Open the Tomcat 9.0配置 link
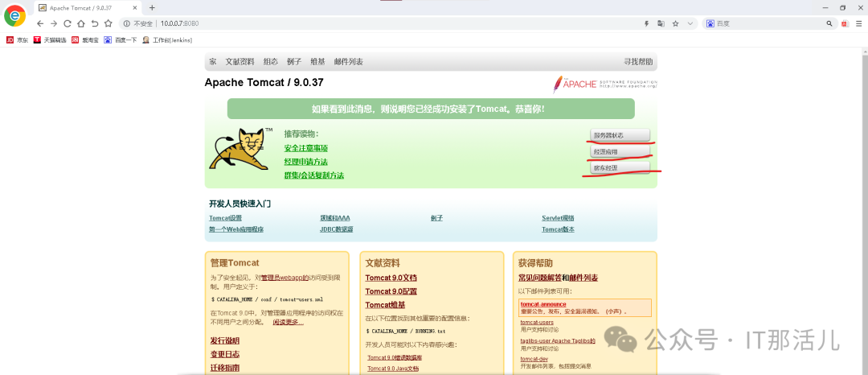The image size is (868, 375). coord(391,291)
